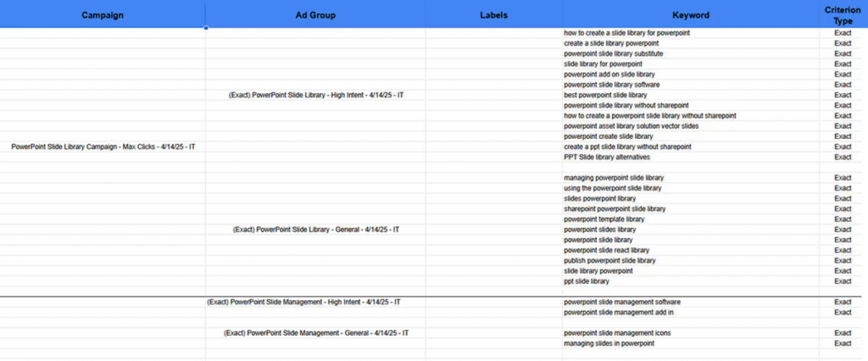Click keyword 'PPT Slide library alternatives'
This screenshot has width=868, height=361.
[x=610, y=157]
